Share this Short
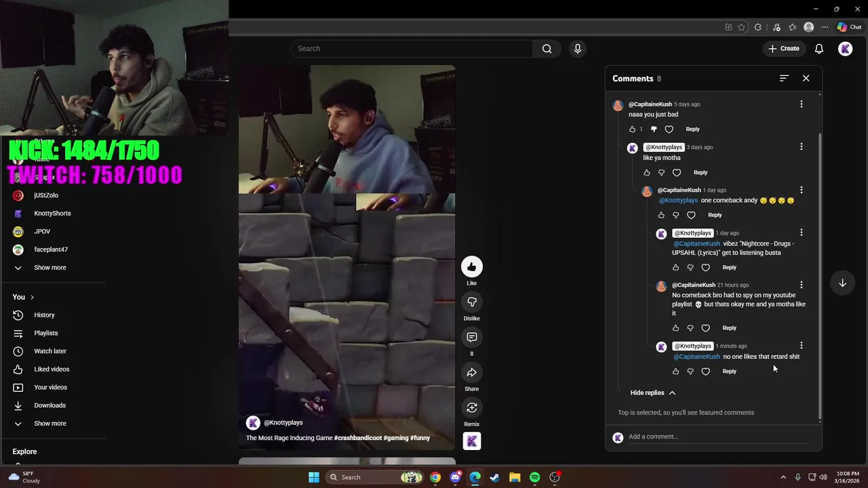This screenshot has width=868, height=488. [471, 373]
